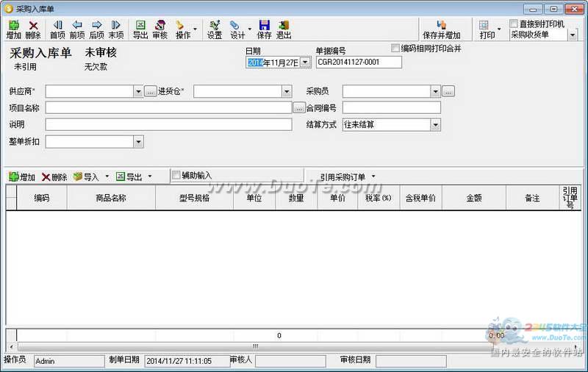Viewport: 588px width, 372px height.
Task: Click the 型号规格 column header
Action: 194,198
